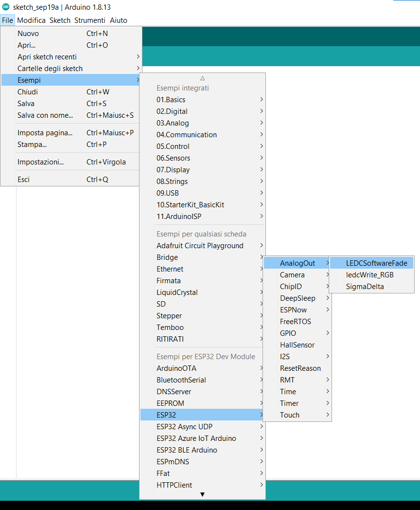This screenshot has height=510, width=420.
Task: Open DNSServer examples submenu
Action: pyautogui.click(x=202, y=392)
